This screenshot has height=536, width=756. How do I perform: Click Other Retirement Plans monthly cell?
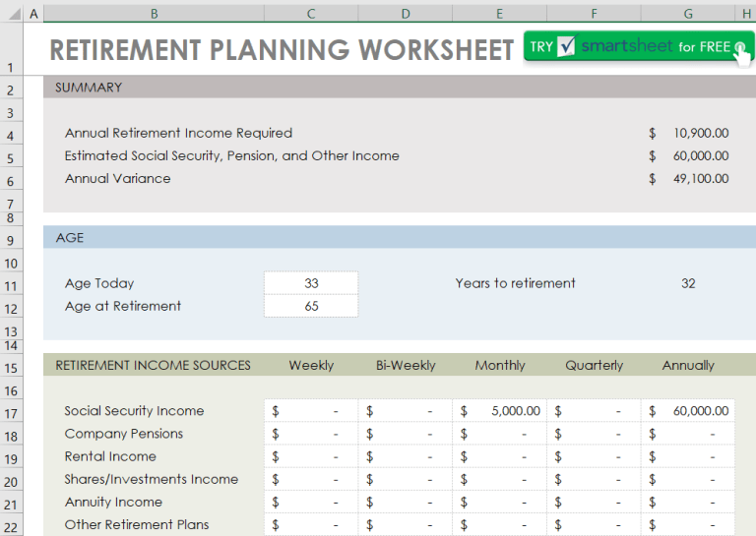point(499,525)
